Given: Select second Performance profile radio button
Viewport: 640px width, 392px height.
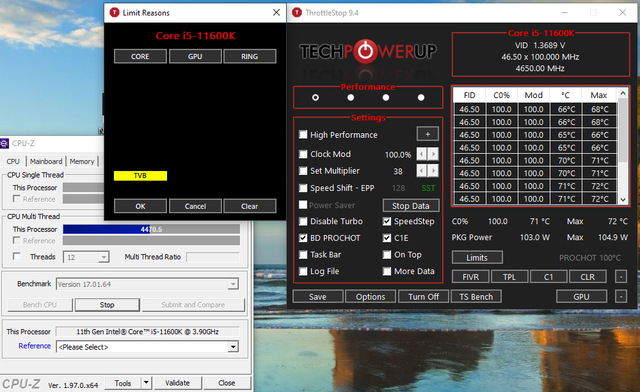Looking at the screenshot, I should coord(351,98).
